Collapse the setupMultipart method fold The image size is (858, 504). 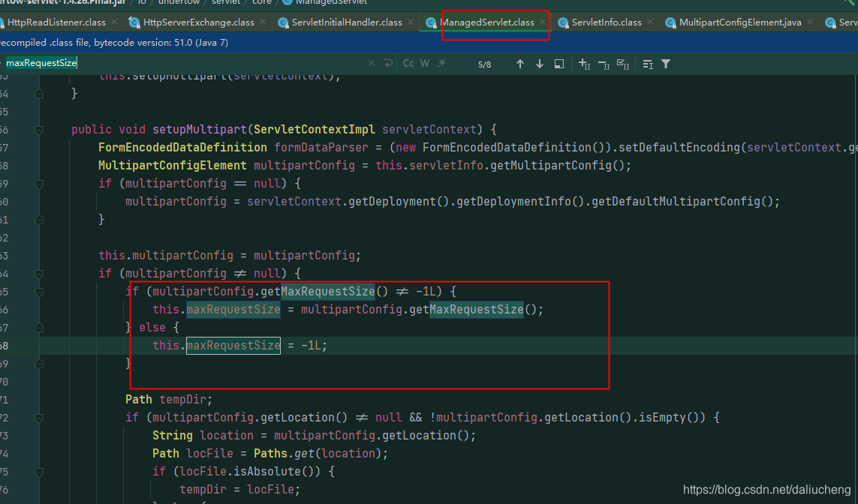pos(39,130)
